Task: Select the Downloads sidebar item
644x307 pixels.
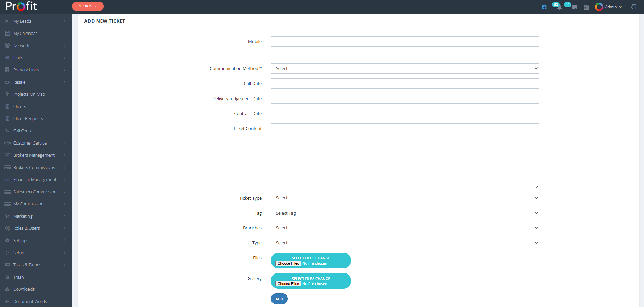Action: point(24,289)
